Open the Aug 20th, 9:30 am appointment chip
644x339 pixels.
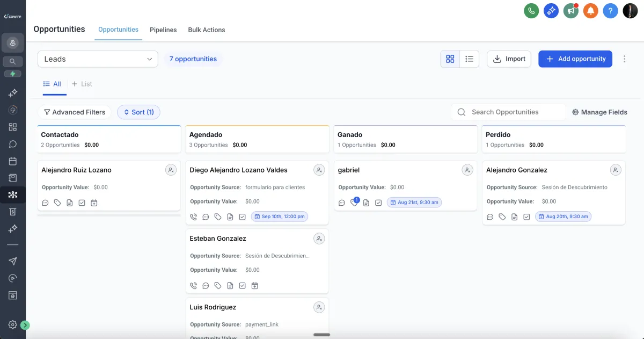point(563,217)
